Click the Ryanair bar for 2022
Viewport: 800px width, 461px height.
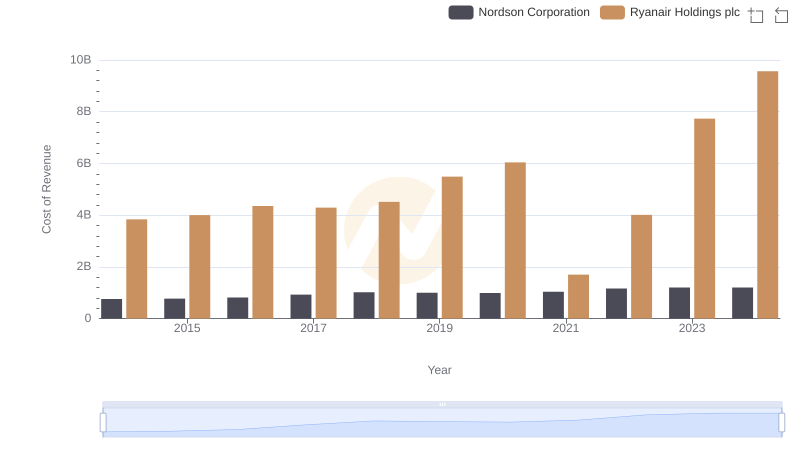point(641,267)
